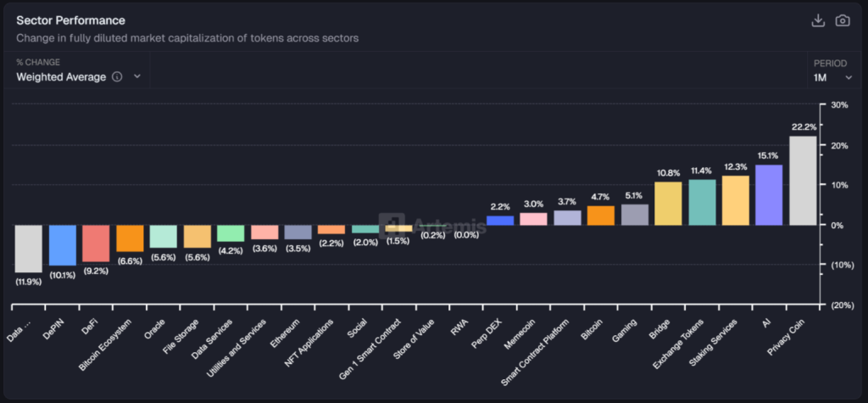Click the orange Bitcoin bar at 4.7%
Screen dimensions: 868x403
(600, 215)
